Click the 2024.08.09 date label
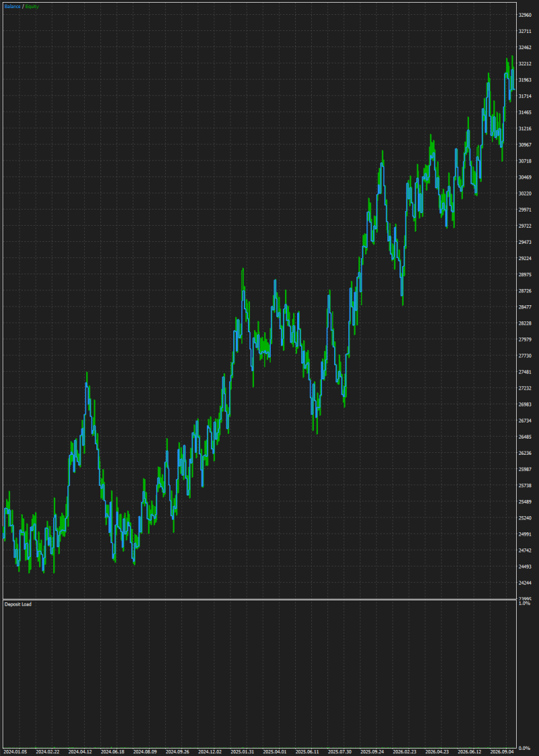539x756 pixels. (145, 752)
